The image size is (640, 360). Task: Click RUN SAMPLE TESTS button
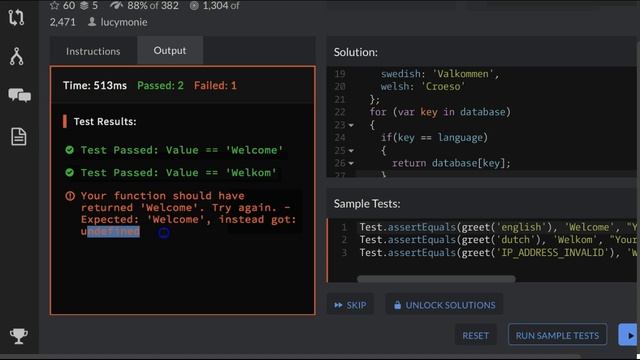point(557,336)
